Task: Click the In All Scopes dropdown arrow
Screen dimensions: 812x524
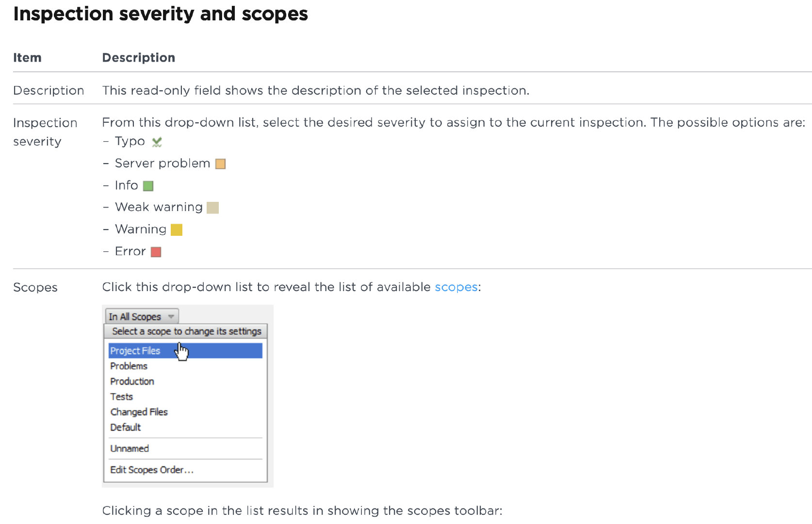Action: (171, 316)
